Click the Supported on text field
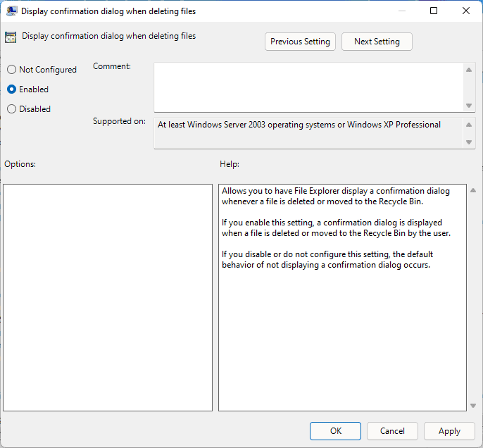The image size is (483, 448). tap(308, 133)
